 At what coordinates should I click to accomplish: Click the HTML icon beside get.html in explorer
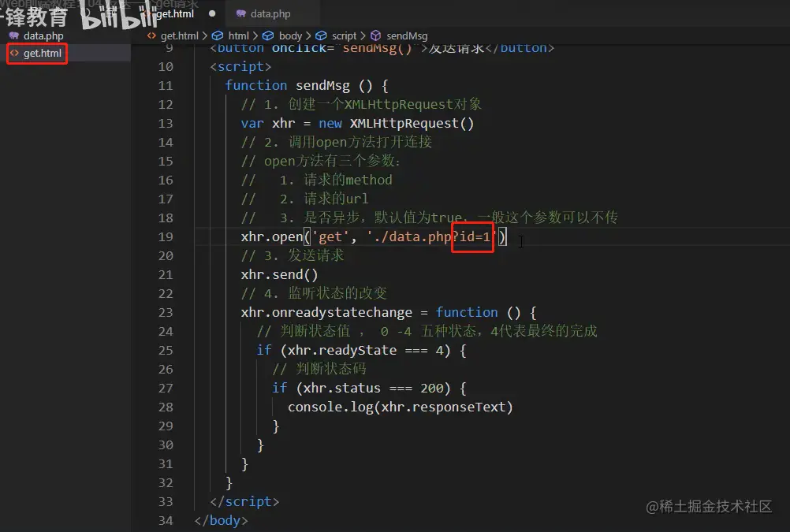click(14, 53)
